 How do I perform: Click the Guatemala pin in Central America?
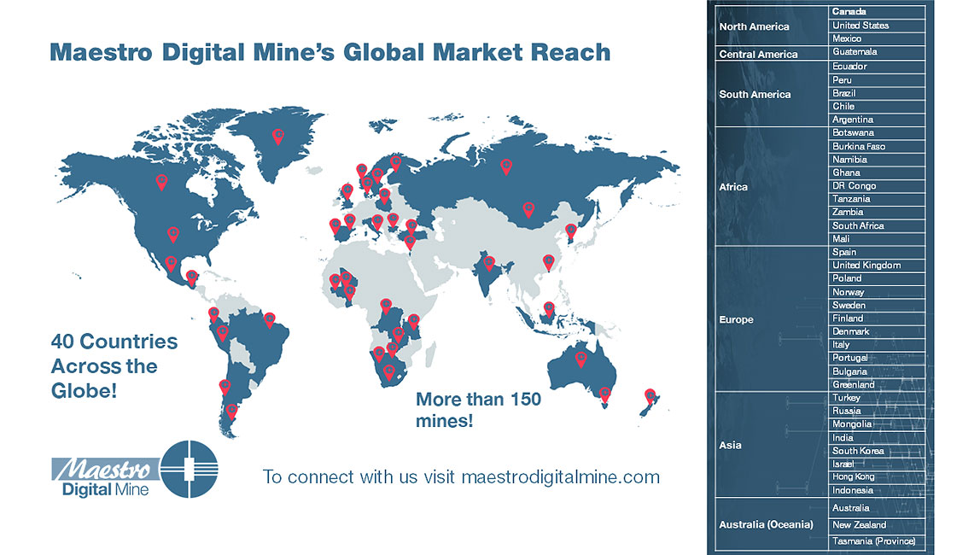point(192,278)
